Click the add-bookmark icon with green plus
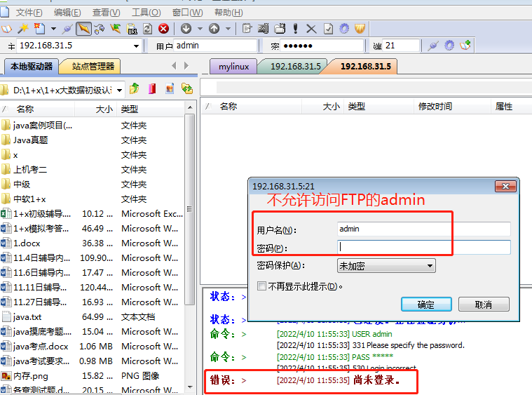Screen dimensions: 532x395 (x=465, y=46)
